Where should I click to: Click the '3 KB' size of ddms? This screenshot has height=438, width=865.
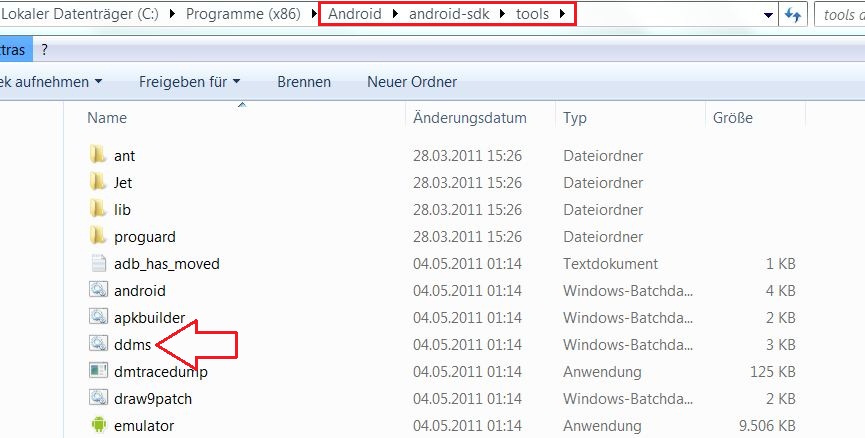point(781,345)
